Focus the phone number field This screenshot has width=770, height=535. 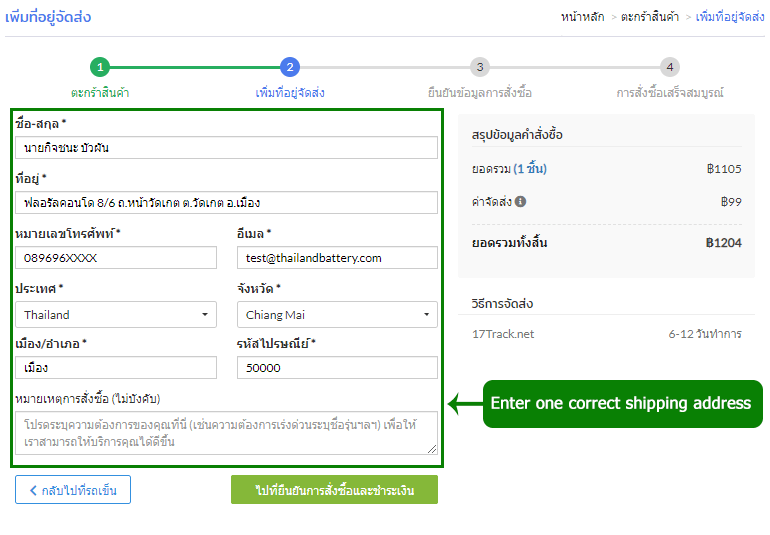tap(116, 258)
